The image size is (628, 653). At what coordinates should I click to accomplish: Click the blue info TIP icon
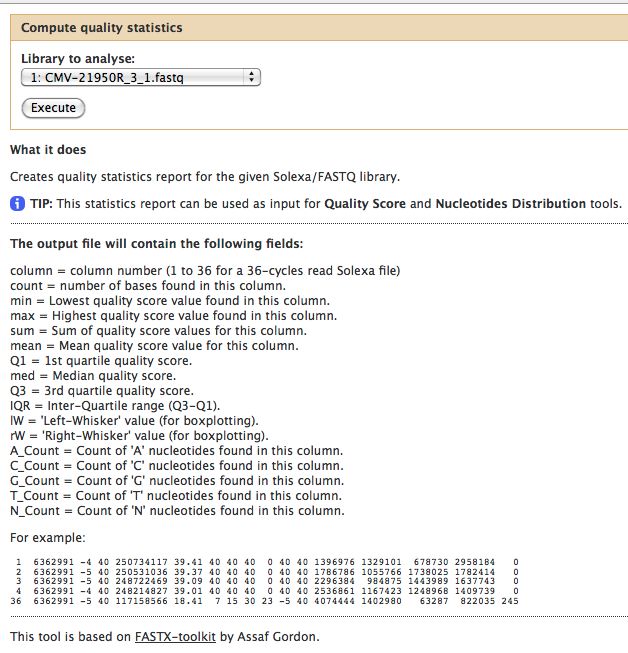(x=17, y=204)
